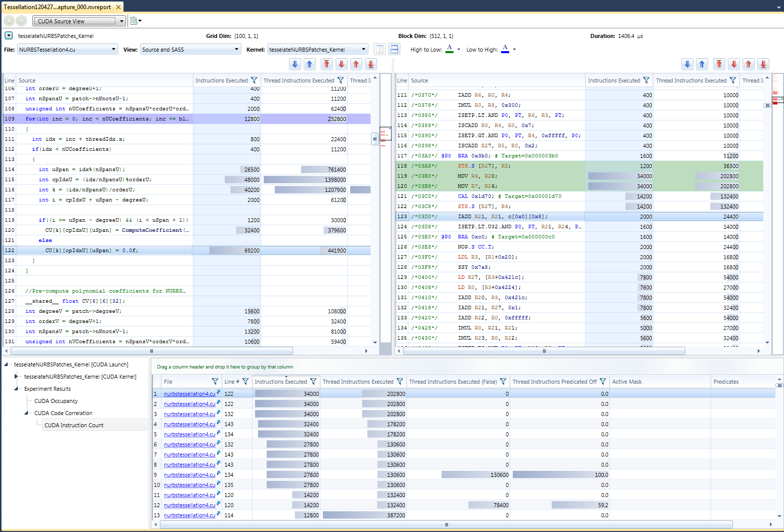This screenshot has width=784, height=532.
Task: Expand the tesselateNURBSPatches_Kernel [CUDA Kernel] node
Action: (x=17, y=377)
